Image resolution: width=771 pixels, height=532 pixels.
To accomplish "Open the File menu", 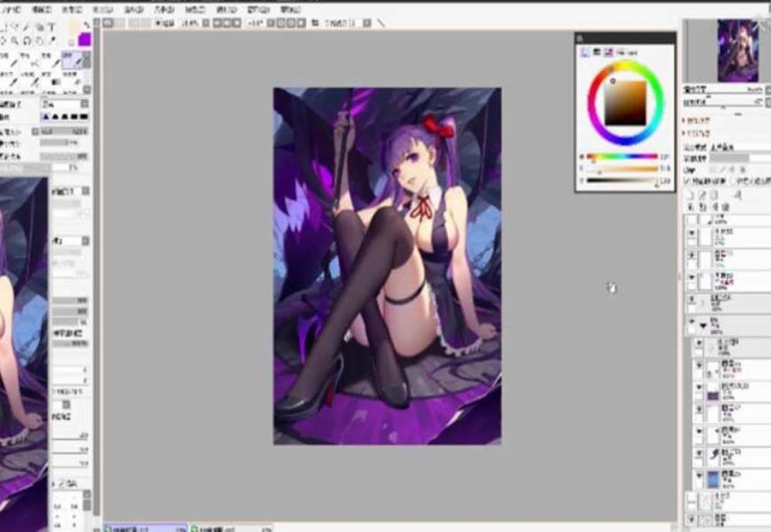I will coord(11,10).
